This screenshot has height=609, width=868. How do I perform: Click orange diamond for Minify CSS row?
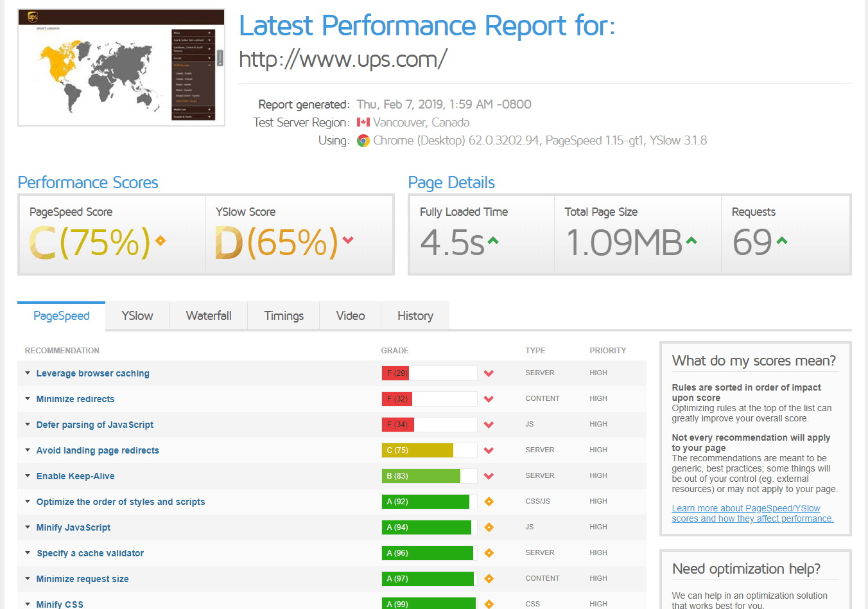tap(489, 604)
